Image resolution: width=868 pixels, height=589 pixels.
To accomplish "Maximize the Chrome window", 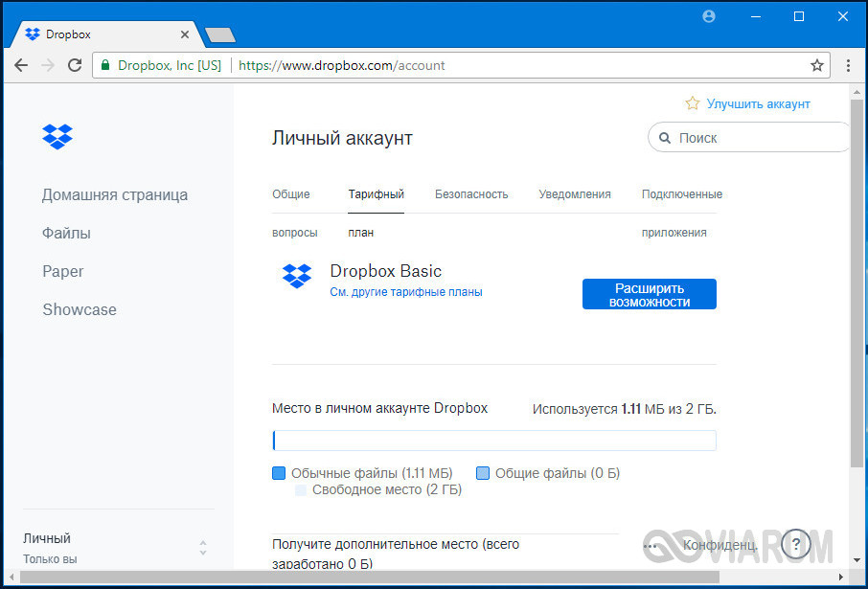I will [x=799, y=16].
